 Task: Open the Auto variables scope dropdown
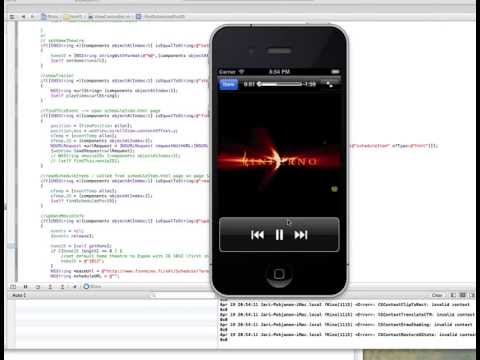pyautogui.click(x=19, y=295)
